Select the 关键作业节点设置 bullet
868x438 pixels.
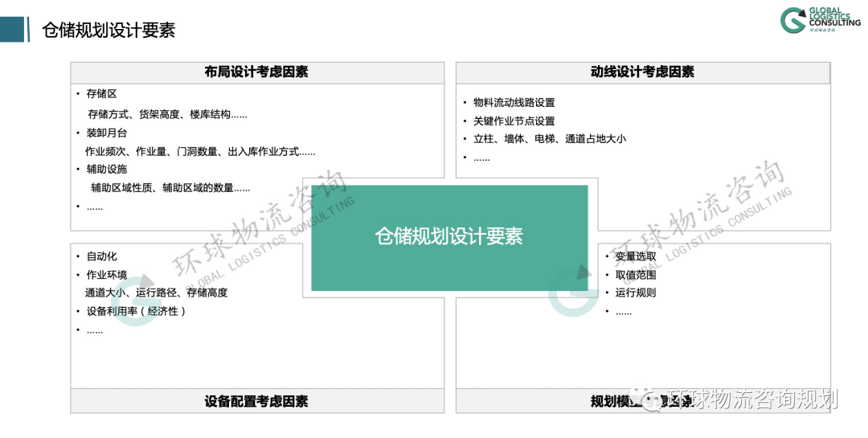tap(514, 121)
